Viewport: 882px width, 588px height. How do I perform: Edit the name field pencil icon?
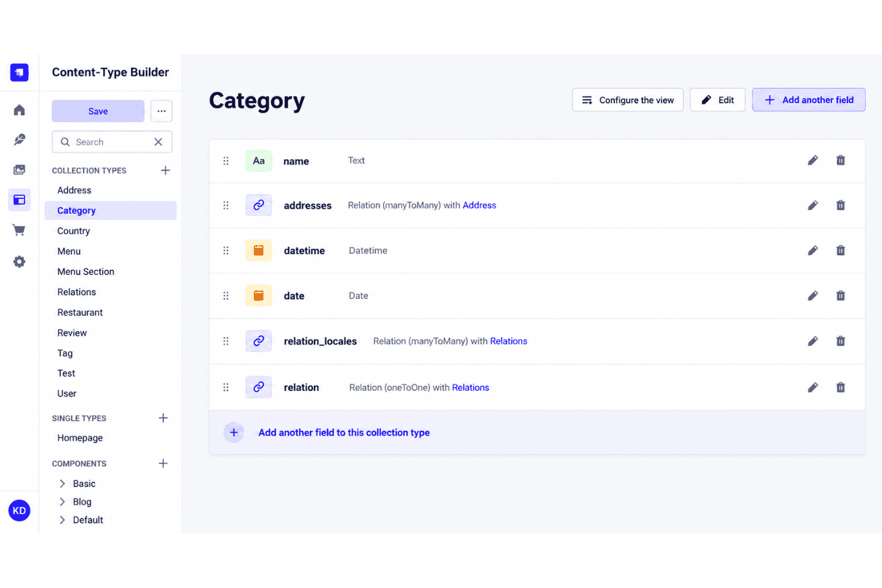(x=813, y=160)
